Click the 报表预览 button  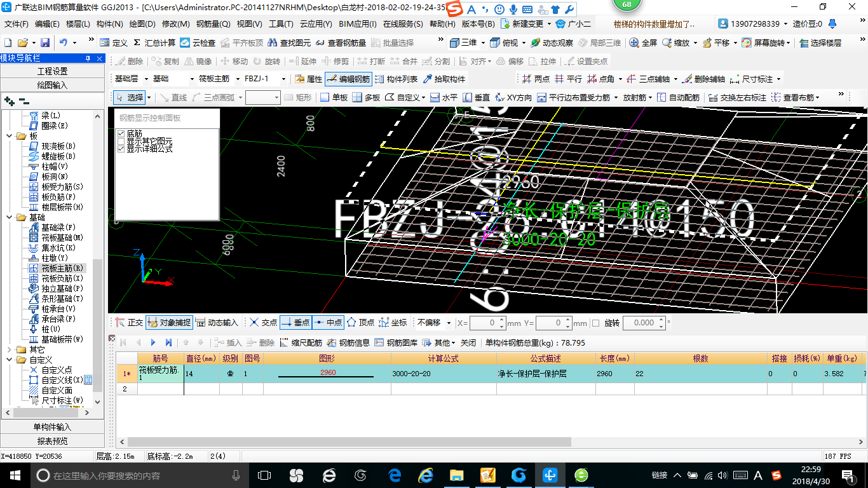(52, 441)
